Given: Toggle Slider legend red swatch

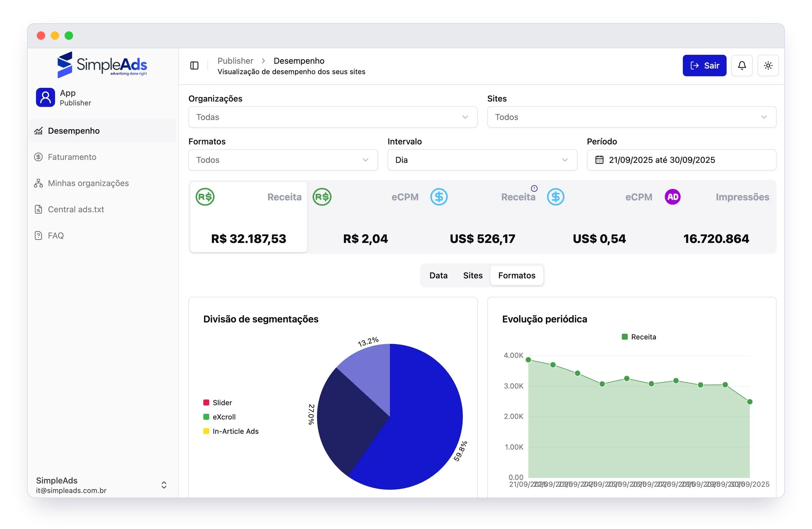Looking at the screenshot, I should click(206, 403).
